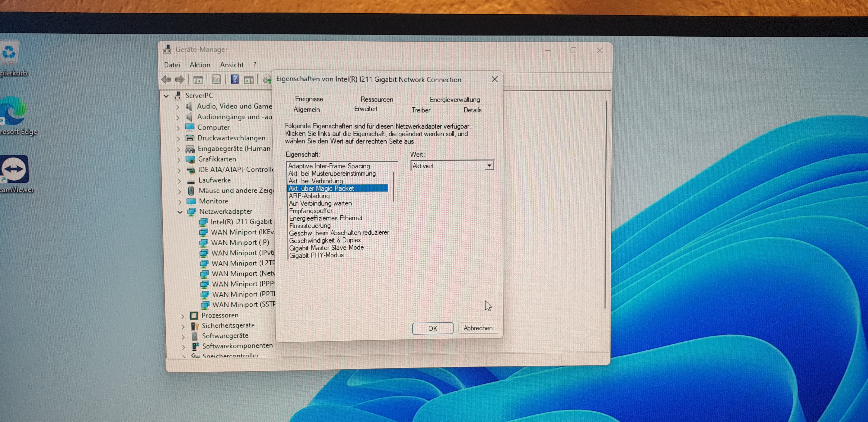
Task: Confirm the dialog with OK
Action: 433,328
